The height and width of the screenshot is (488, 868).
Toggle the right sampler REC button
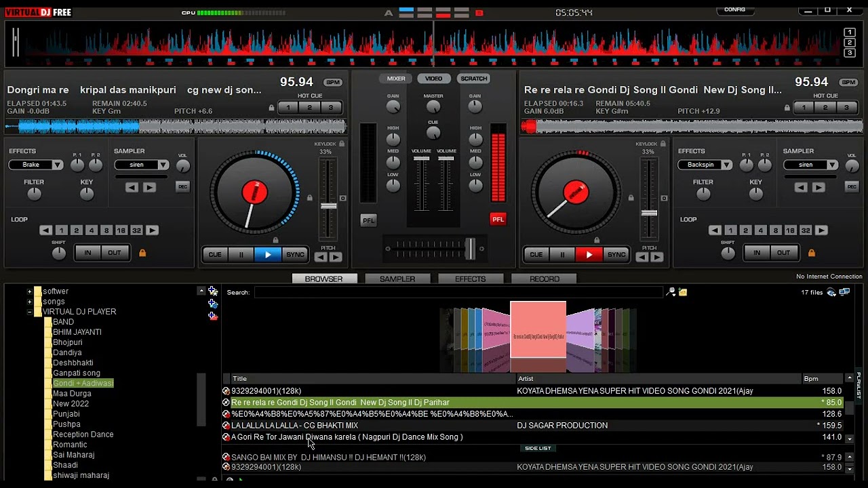coord(852,187)
